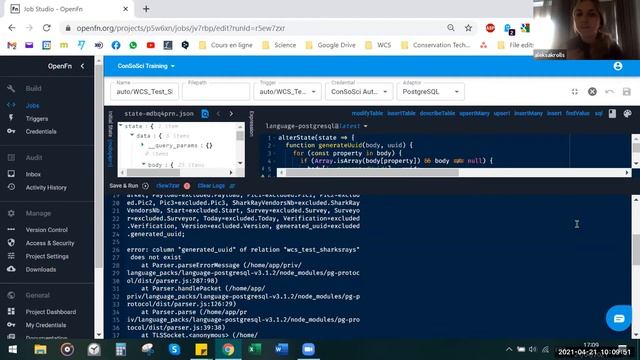Bookmark page with star icon
The width and height of the screenshot is (640, 360).
tap(468, 28)
